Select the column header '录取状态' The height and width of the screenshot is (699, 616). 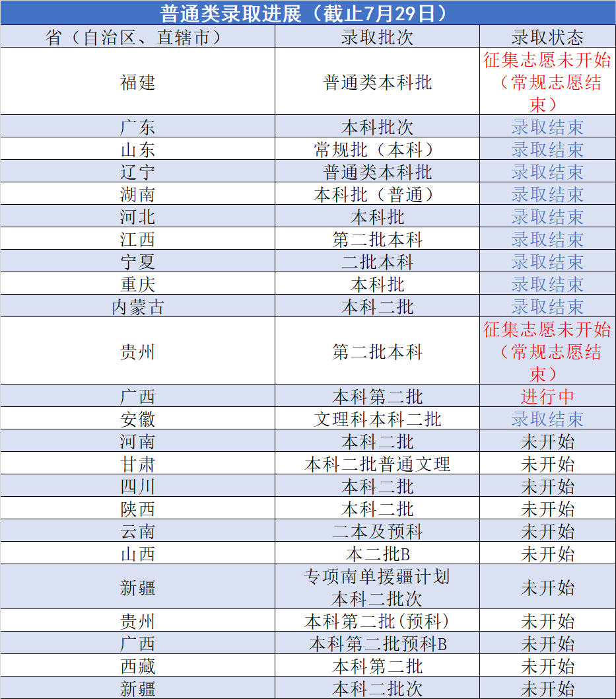click(547, 37)
